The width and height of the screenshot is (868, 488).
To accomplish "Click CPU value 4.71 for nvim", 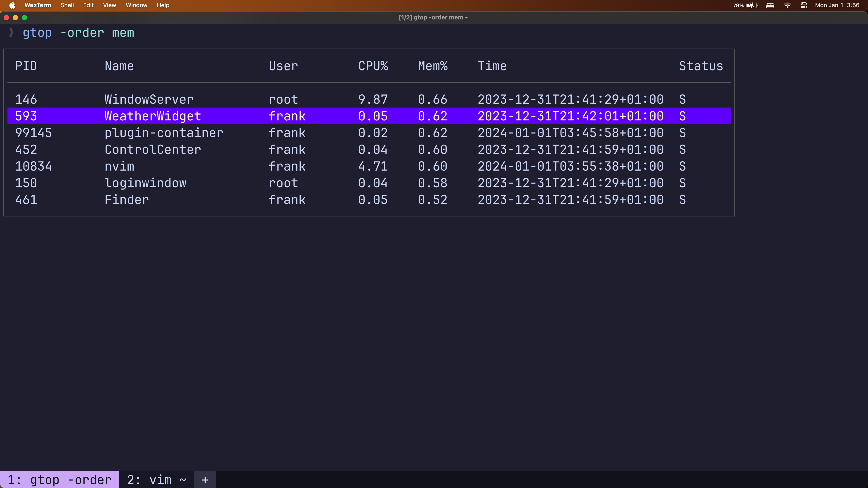I will (x=373, y=166).
